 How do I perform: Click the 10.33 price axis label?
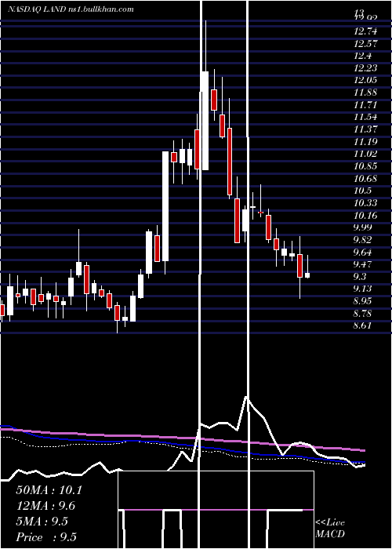click(365, 203)
